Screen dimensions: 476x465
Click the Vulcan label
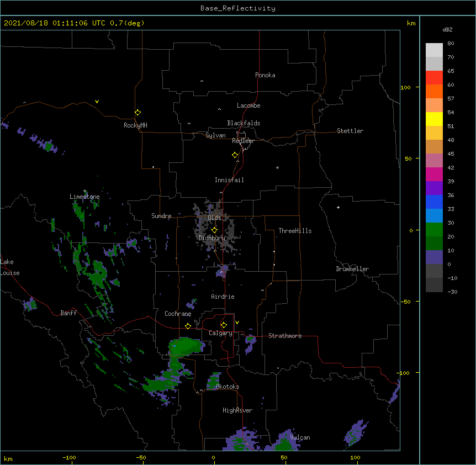pyautogui.click(x=300, y=437)
